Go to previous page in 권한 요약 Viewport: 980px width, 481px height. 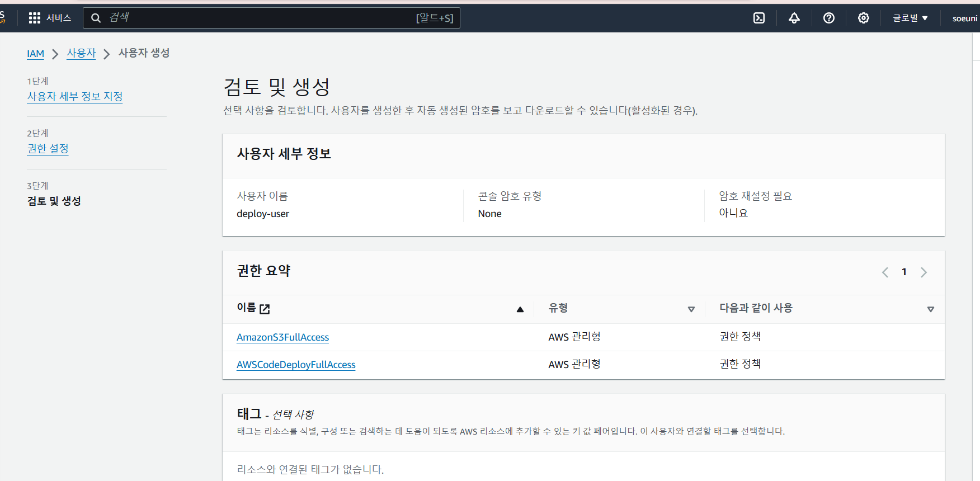[x=885, y=272]
